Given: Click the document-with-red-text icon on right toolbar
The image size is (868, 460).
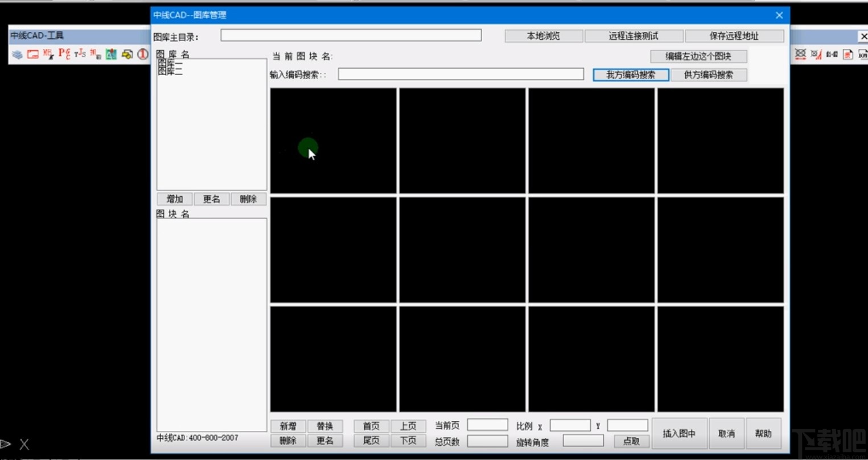Looking at the screenshot, I should tap(848, 54).
